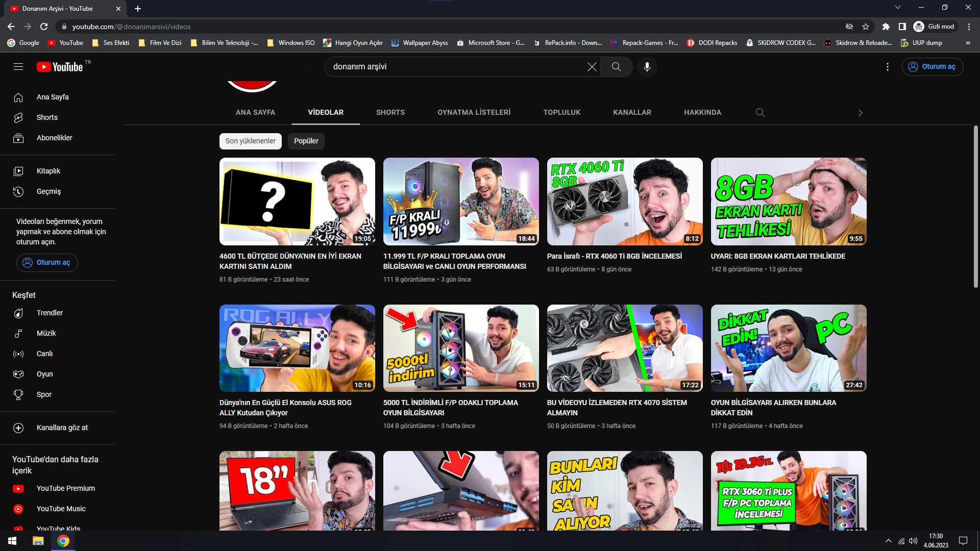Search within channel using magnifier icon
Viewport: 980px width, 551px height.
click(x=760, y=112)
